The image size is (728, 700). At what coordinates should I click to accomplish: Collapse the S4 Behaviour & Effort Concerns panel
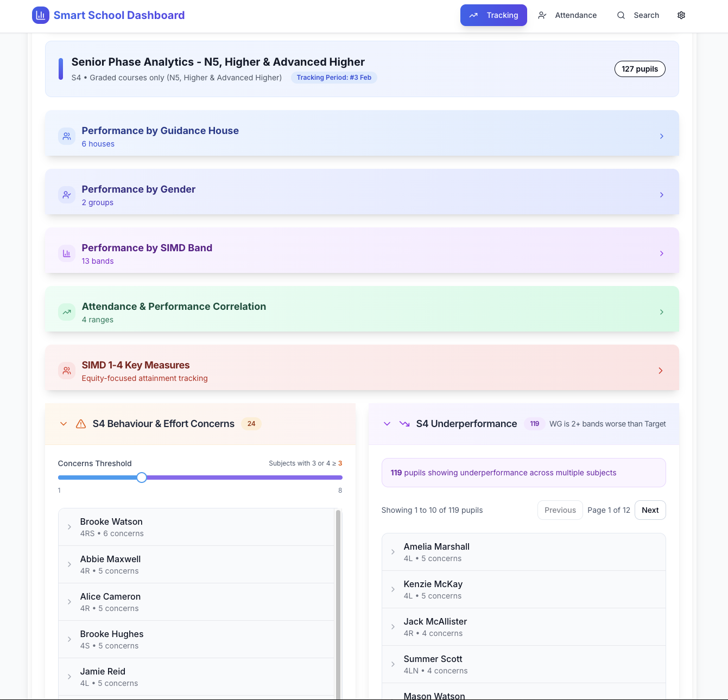64,424
